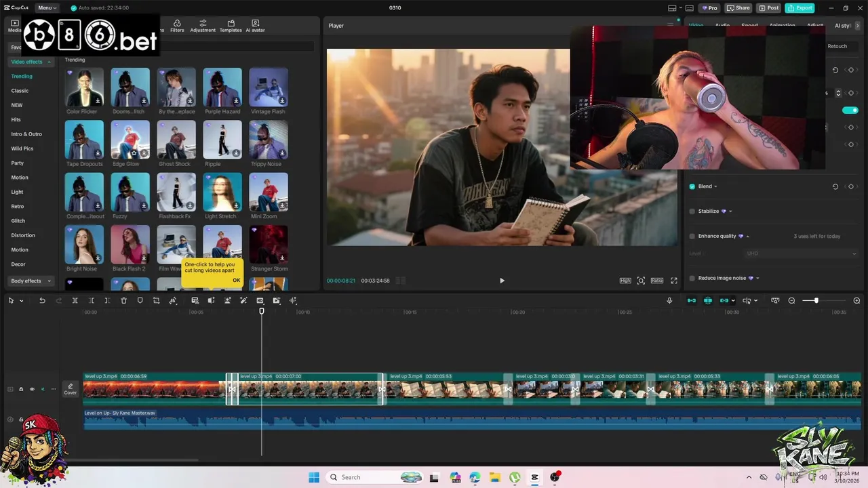The height and width of the screenshot is (488, 868).
Task: Enable the Reduce image noise checkbox
Action: coord(692,278)
